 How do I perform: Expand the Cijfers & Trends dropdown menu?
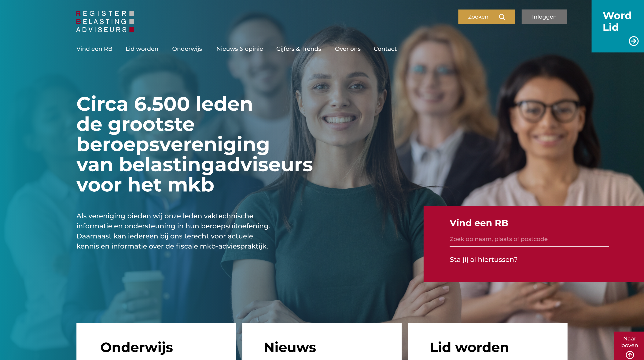[x=299, y=49]
